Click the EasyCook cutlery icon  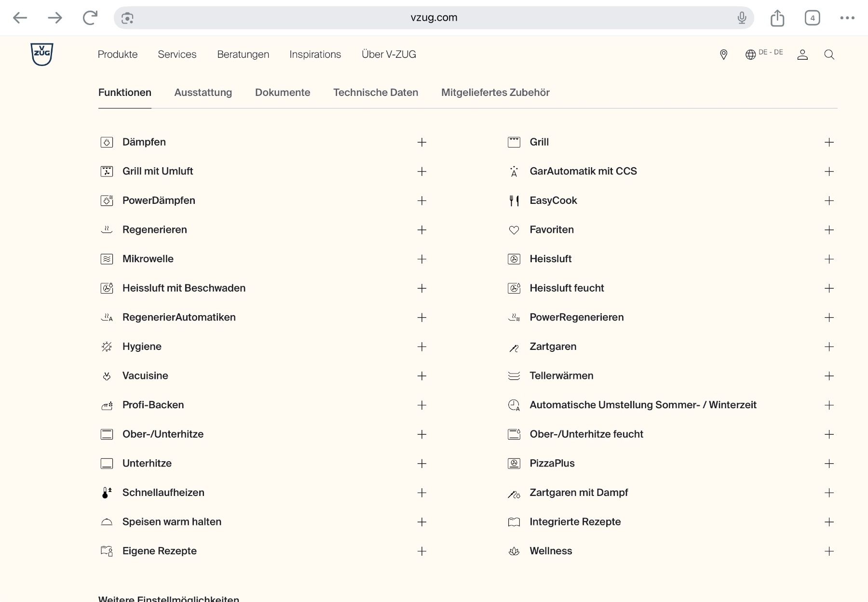click(x=514, y=201)
